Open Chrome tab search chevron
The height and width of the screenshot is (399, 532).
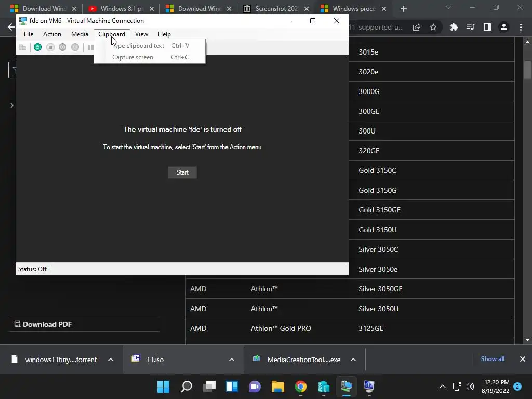[448, 7]
